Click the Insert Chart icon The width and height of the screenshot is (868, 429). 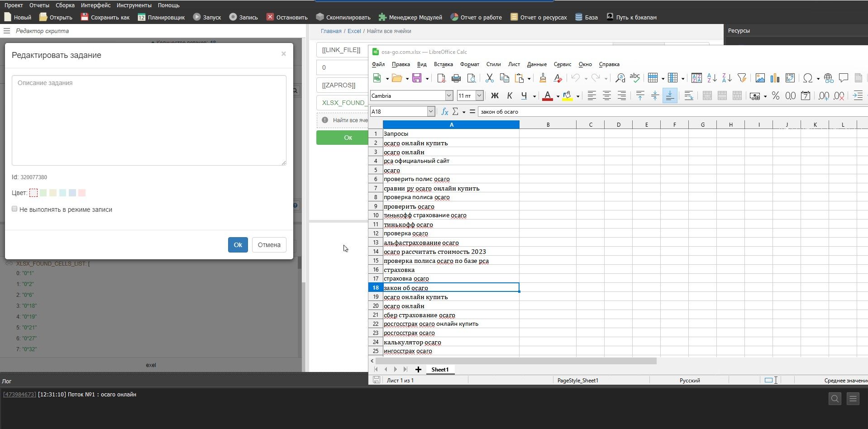tap(775, 78)
